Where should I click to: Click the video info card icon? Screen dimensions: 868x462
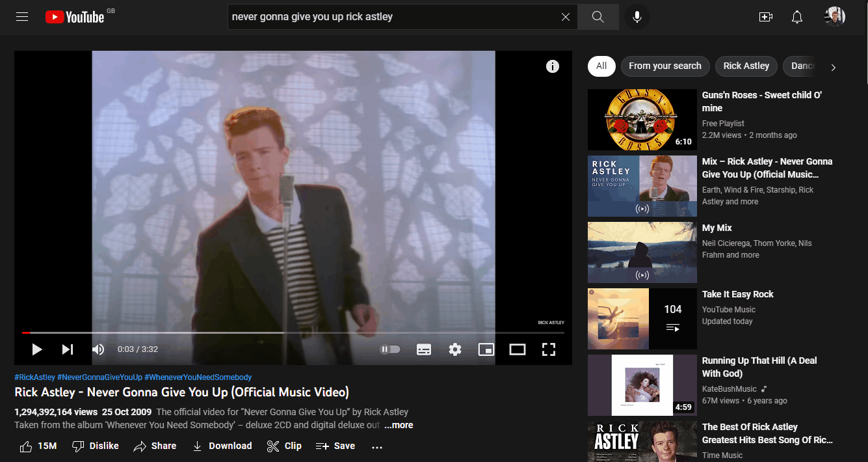click(x=553, y=66)
